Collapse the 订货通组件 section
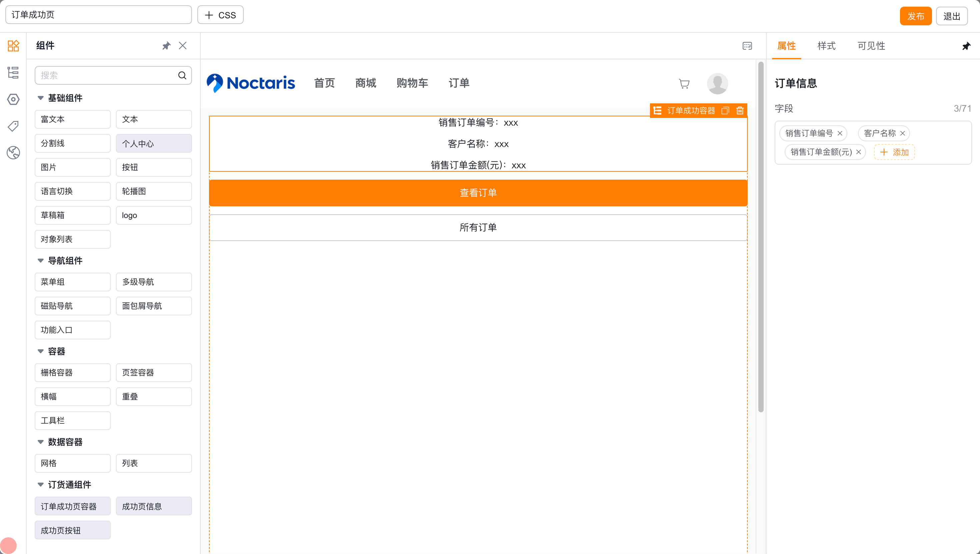The width and height of the screenshot is (980, 554). [x=40, y=484]
